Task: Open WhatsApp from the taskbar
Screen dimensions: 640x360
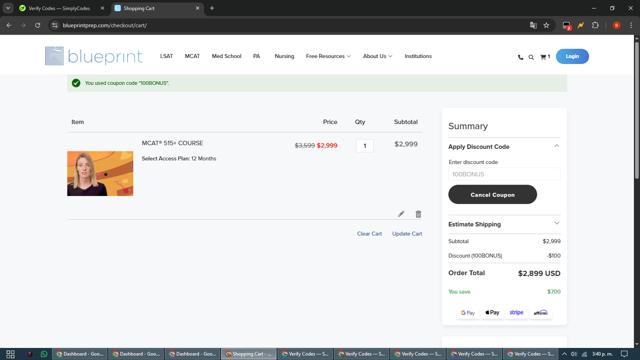Action: coord(44,354)
